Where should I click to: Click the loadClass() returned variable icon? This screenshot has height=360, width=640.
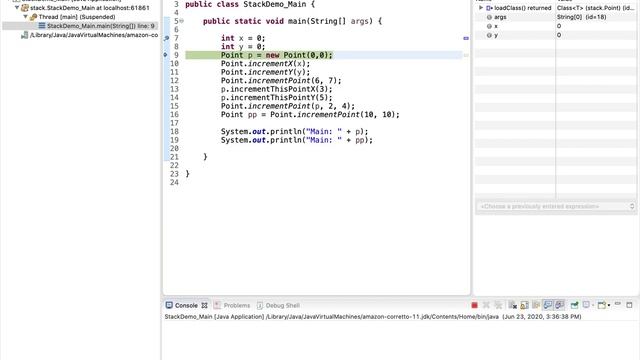click(x=489, y=8)
